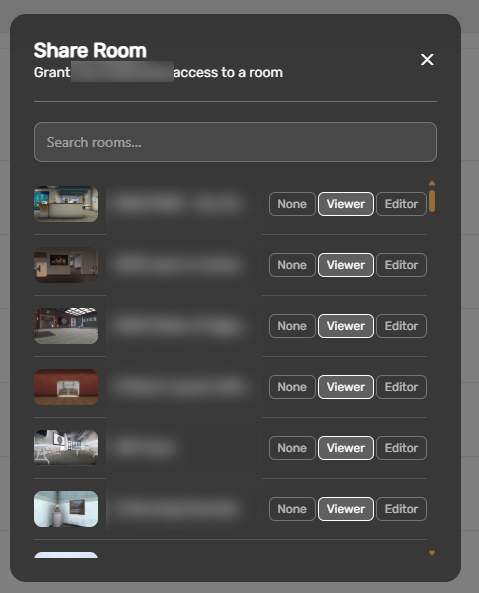Set dark gallery room access to Editor
This screenshot has height=593, width=479.
click(x=401, y=265)
